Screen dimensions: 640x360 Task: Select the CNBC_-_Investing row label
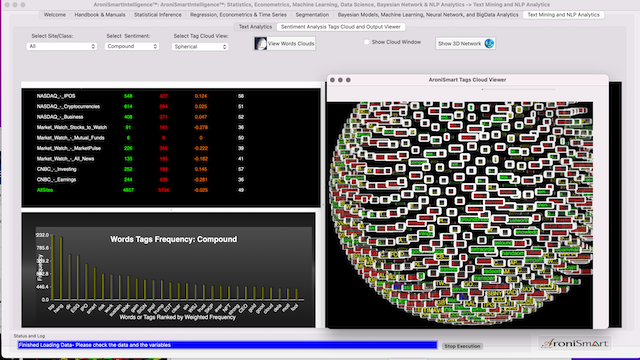tap(56, 169)
